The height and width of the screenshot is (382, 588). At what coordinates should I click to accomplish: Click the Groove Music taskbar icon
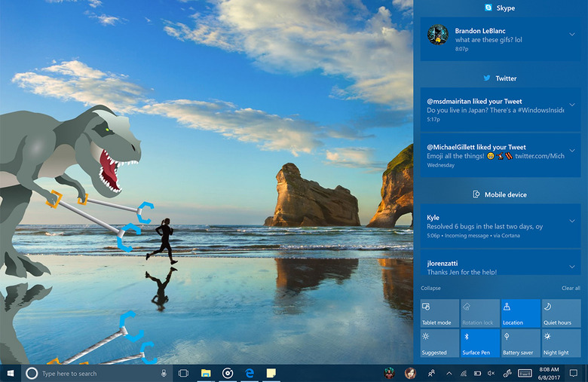click(227, 373)
